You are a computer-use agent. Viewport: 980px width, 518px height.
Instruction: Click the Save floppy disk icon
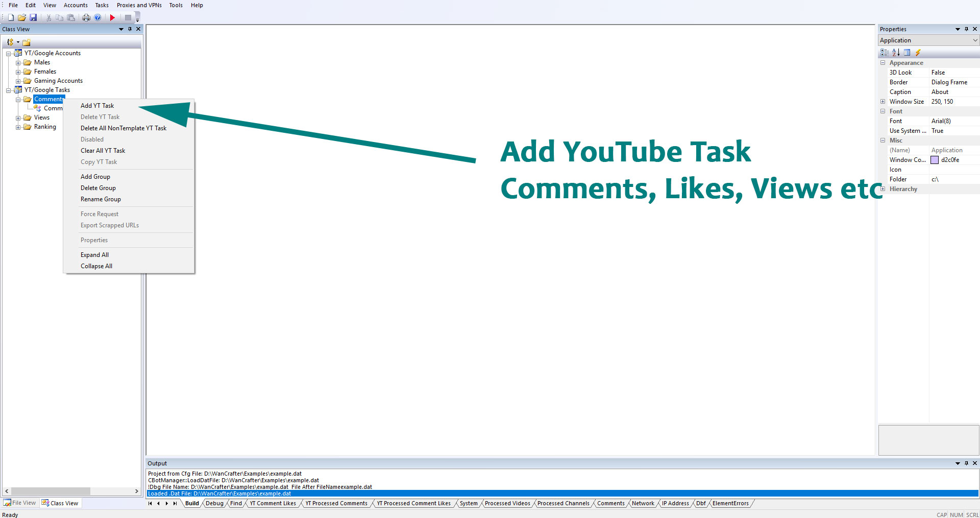coord(33,17)
